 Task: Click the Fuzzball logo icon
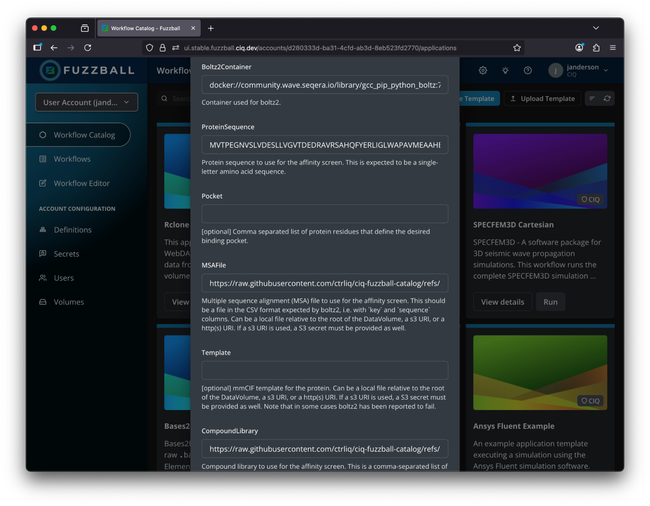(50, 70)
